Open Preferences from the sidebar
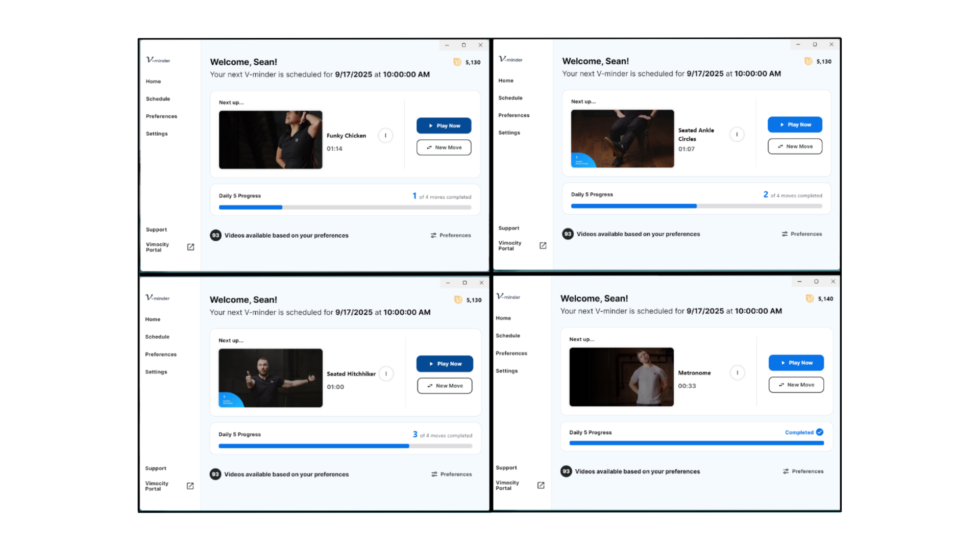Viewport: 980px width, 551px height. [x=161, y=116]
